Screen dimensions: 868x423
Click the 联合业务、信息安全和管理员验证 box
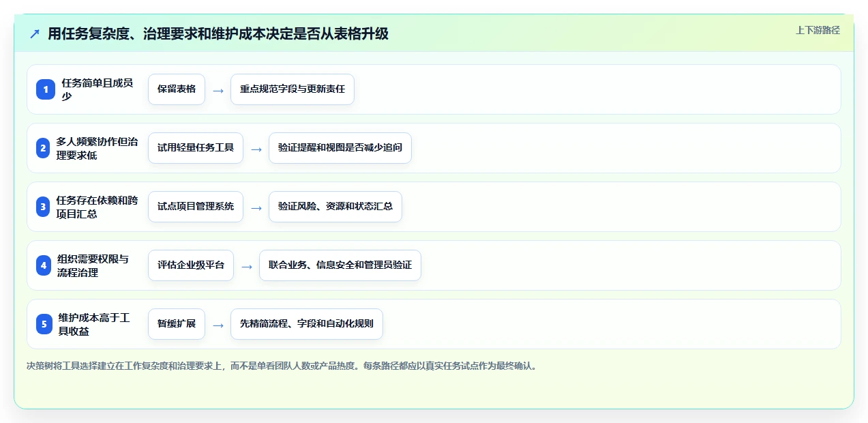pyautogui.click(x=340, y=265)
